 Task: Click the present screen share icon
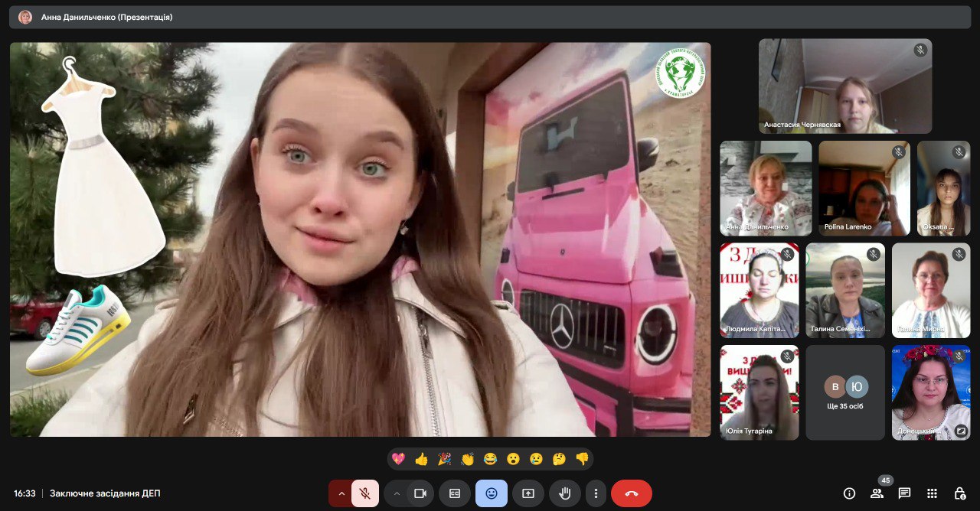528,493
